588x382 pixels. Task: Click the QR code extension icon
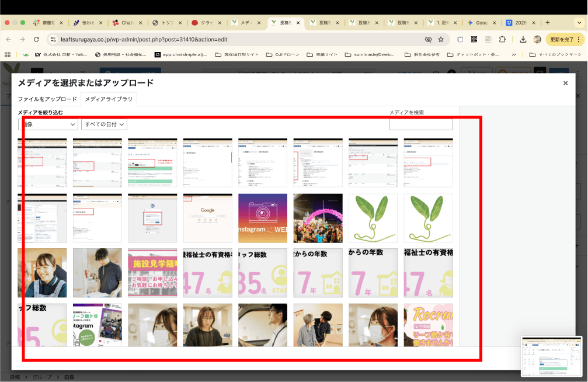pos(474,40)
